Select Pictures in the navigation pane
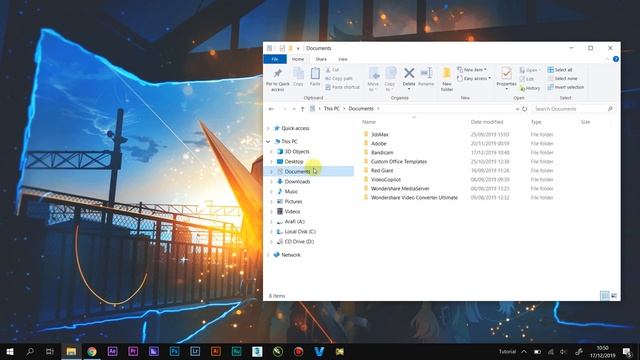Image resolution: width=640 pixels, height=360 pixels. [293, 202]
